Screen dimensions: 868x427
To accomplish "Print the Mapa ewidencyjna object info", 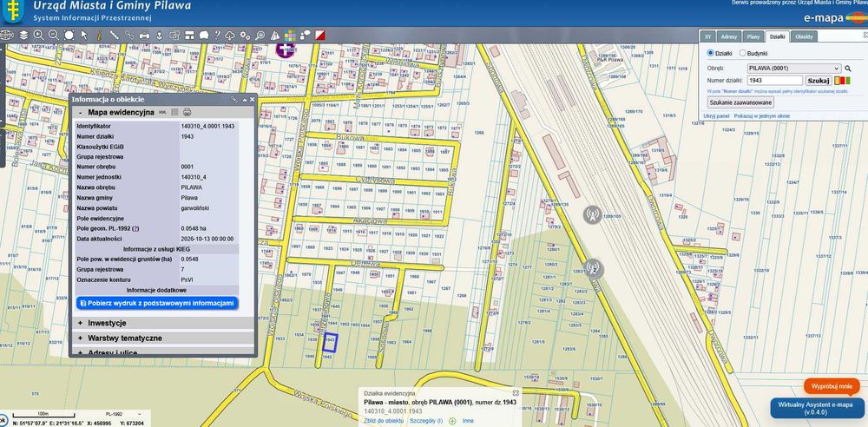I will click(187, 112).
